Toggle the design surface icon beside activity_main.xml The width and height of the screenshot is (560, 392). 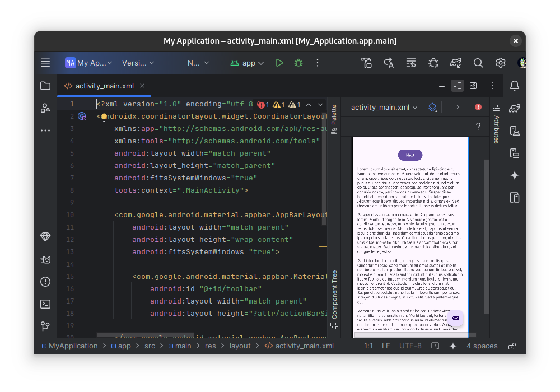(432, 107)
